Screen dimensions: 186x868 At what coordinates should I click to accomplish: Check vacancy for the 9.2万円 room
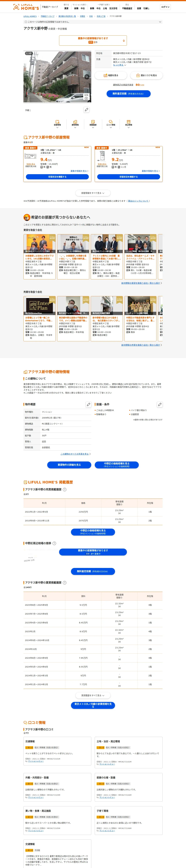click(x=129, y=177)
